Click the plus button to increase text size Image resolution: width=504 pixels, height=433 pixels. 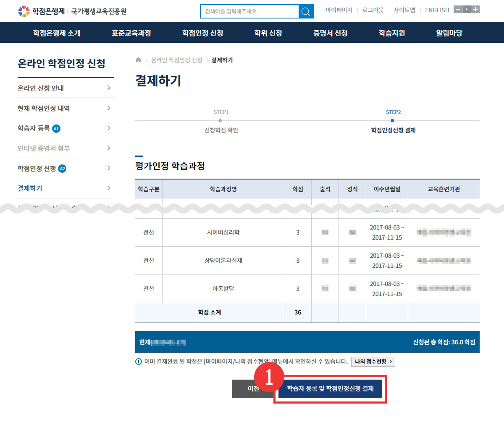475,9
